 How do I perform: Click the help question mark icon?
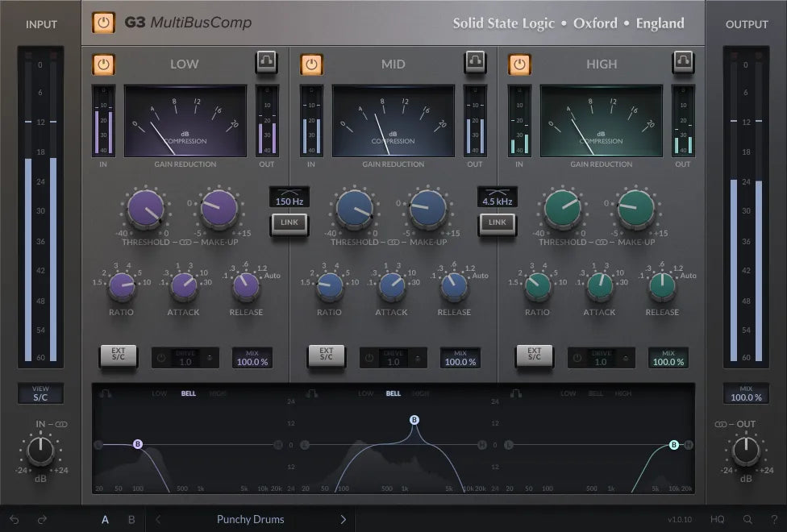772,520
